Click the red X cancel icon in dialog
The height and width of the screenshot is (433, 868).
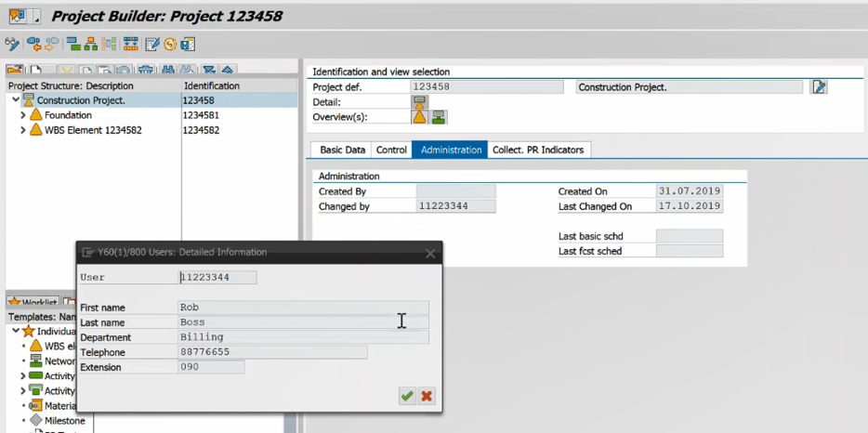tap(427, 396)
